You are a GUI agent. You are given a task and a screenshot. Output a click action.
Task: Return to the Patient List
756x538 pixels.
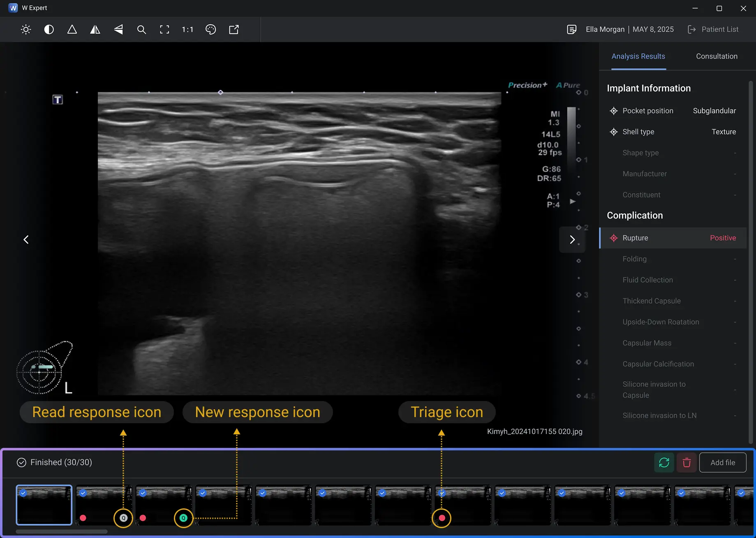click(713, 29)
